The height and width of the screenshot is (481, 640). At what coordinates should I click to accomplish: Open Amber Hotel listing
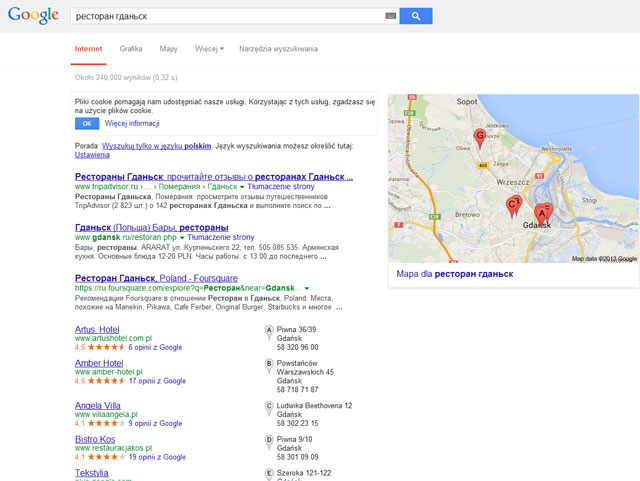click(x=99, y=363)
